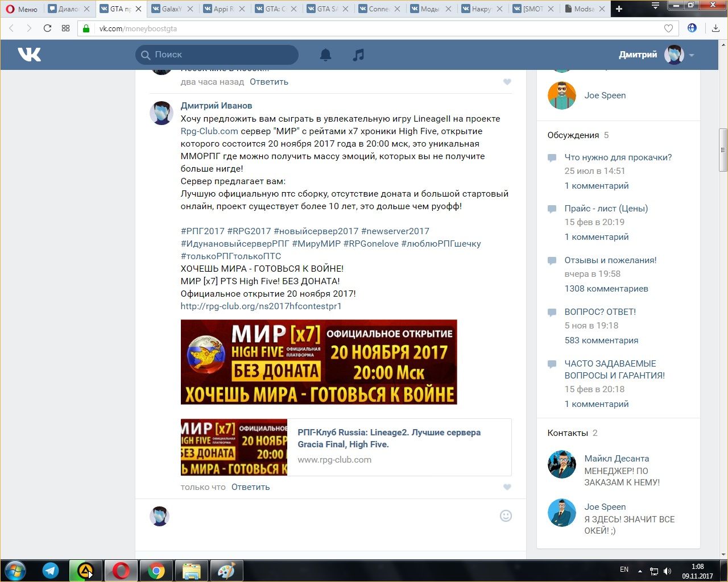Focus the address bar with vk.com/moneyboostgta
The image size is (728, 582).
pyautogui.click(x=378, y=28)
